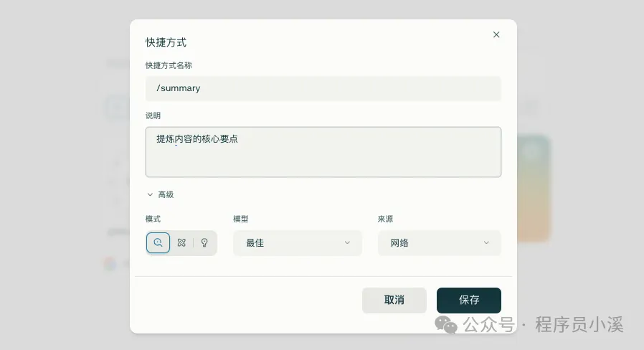Focus the 快捷方式名称 field with /summary
This screenshot has height=350, width=644.
click(323, 88)
